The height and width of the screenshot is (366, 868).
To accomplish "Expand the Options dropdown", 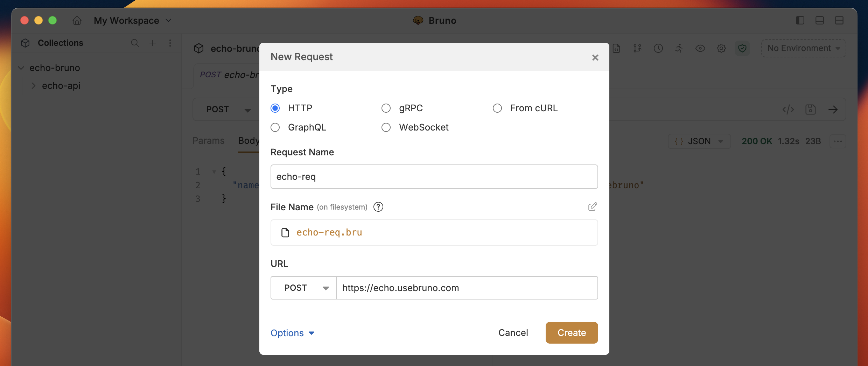I will tap(293, 333).
